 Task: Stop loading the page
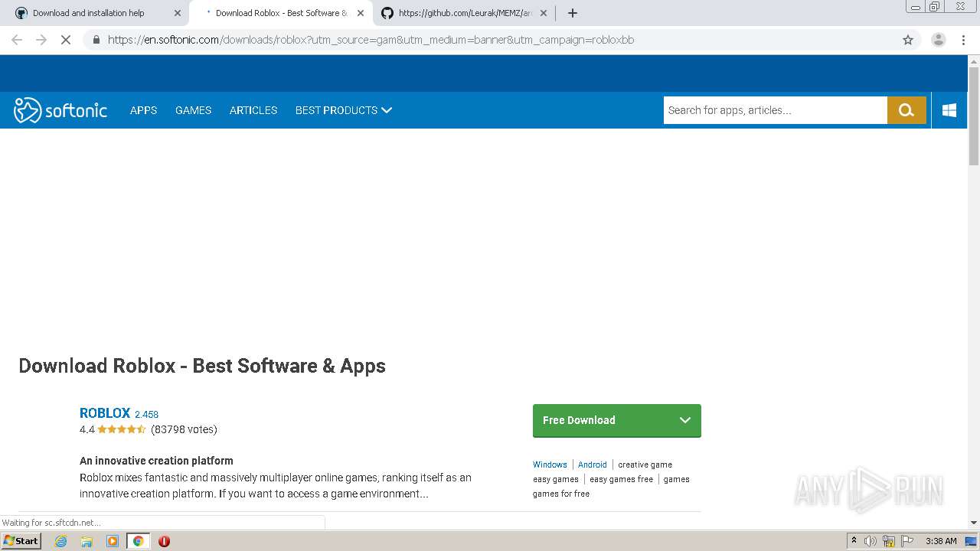click(x=66, y=40)
